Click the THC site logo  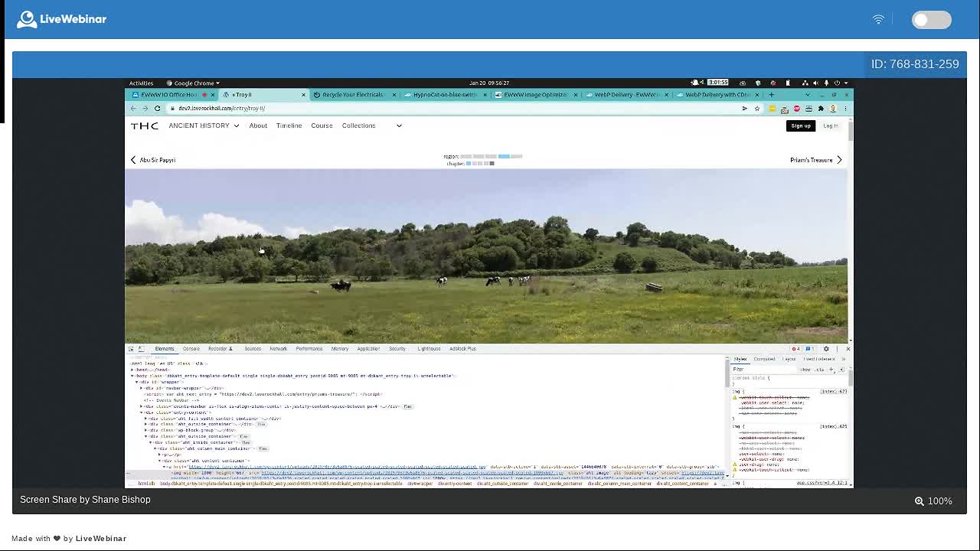145,126
